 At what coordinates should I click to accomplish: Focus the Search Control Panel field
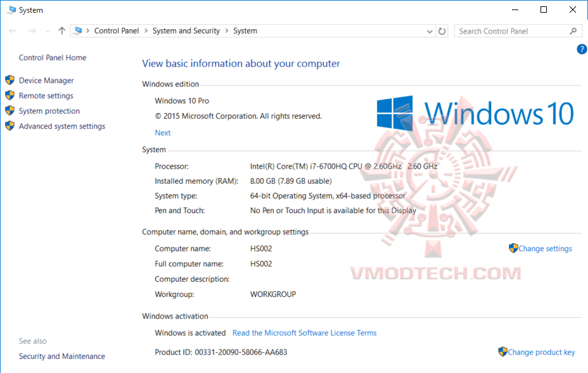[x=518, y=31]
